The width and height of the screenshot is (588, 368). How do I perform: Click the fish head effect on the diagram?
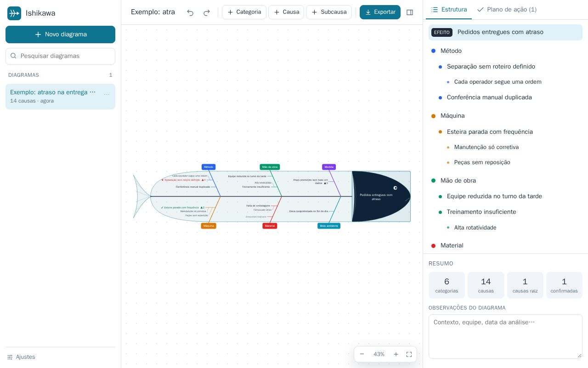click(381, 196)
